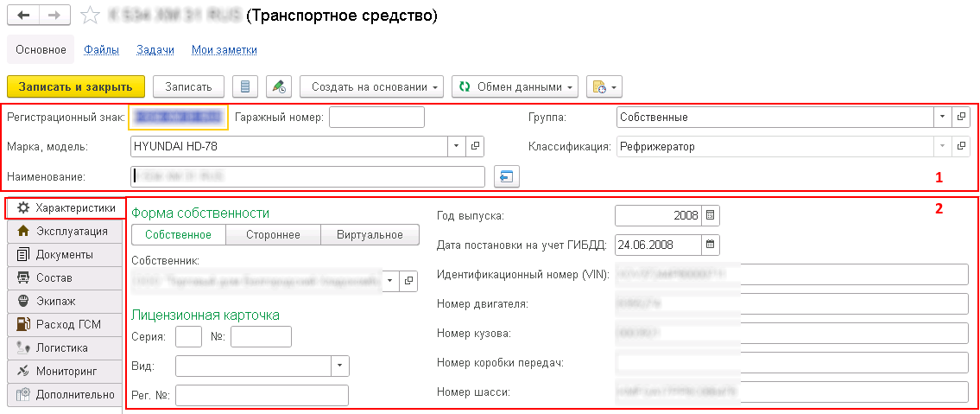Image resolution: width=980 pixels, height=414 pixels.
Task: Expand the Марка, модель dropdown
Action: 457,146
